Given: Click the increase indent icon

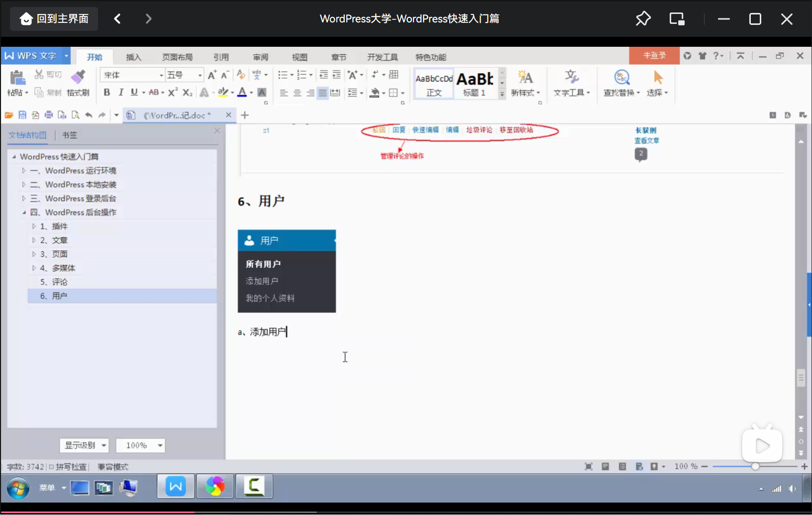Looking at the screenshot, I should (x=337, y=75).
